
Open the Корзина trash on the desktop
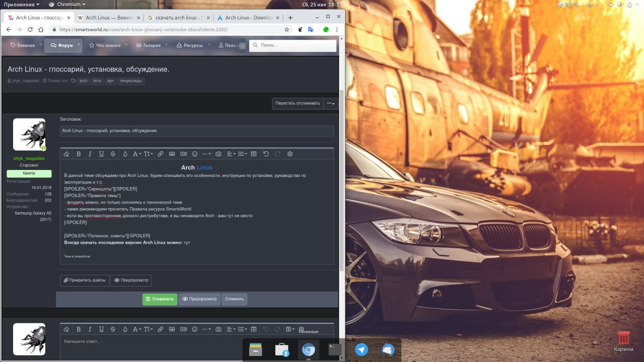coord(623,341)
